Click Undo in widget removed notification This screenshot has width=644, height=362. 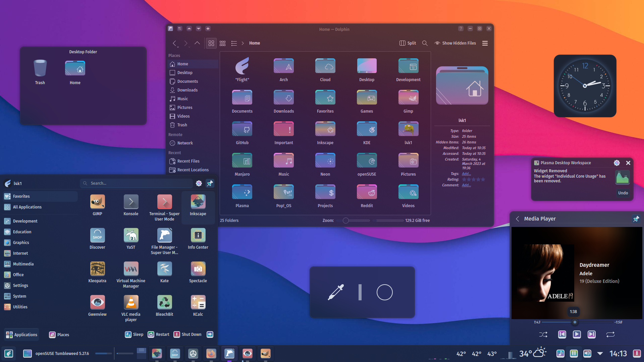623,193
